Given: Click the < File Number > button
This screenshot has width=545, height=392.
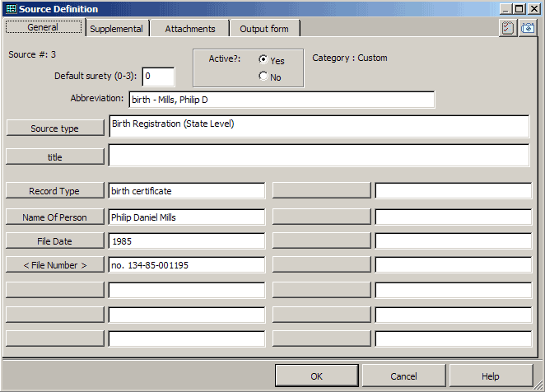Looking at the screenshot, I should point(55,265).
